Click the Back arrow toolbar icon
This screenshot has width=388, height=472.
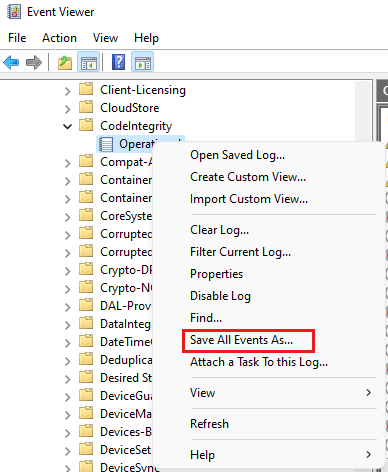(x=11, y=62)
